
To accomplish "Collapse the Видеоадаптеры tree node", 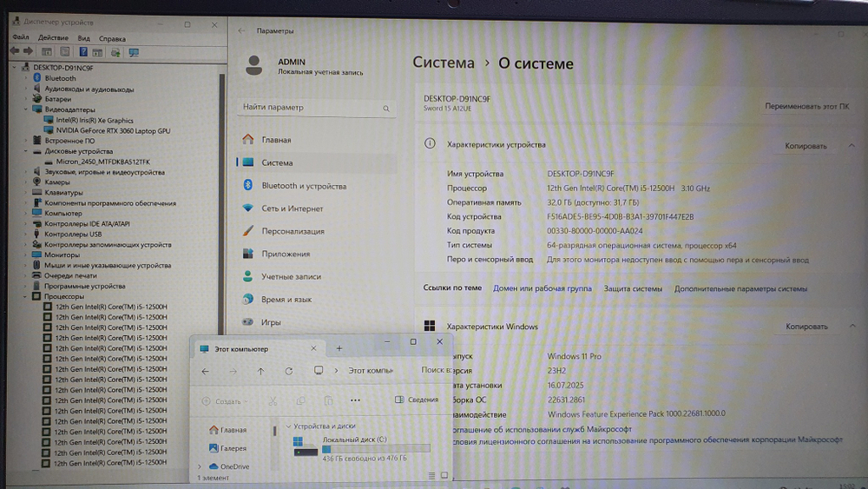I will (x=26, y=110).
